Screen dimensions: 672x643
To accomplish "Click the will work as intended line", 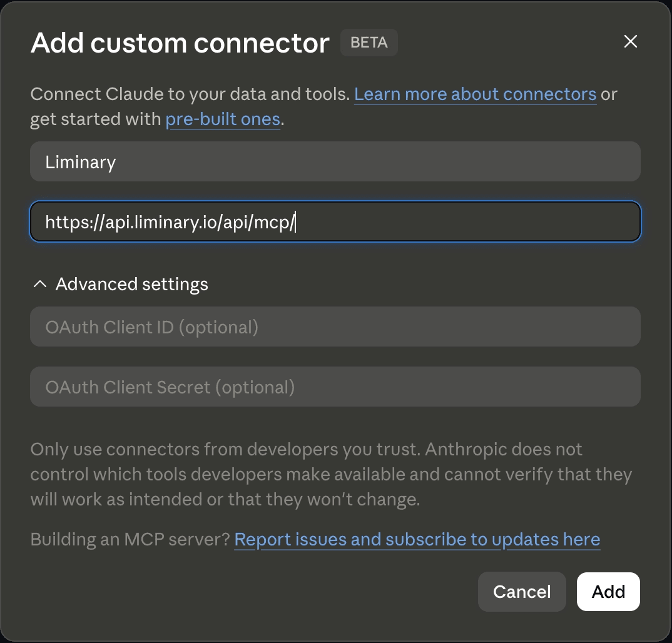I will 225,500.
